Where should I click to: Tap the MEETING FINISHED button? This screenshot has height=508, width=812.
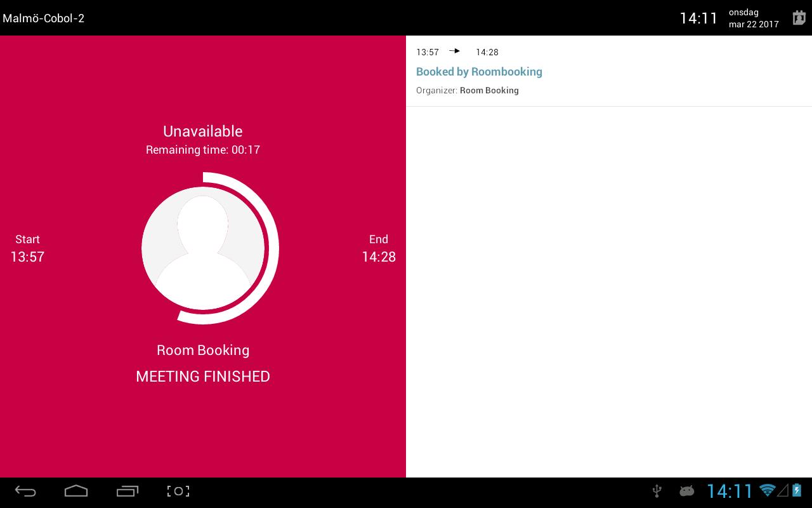(203, 377)
